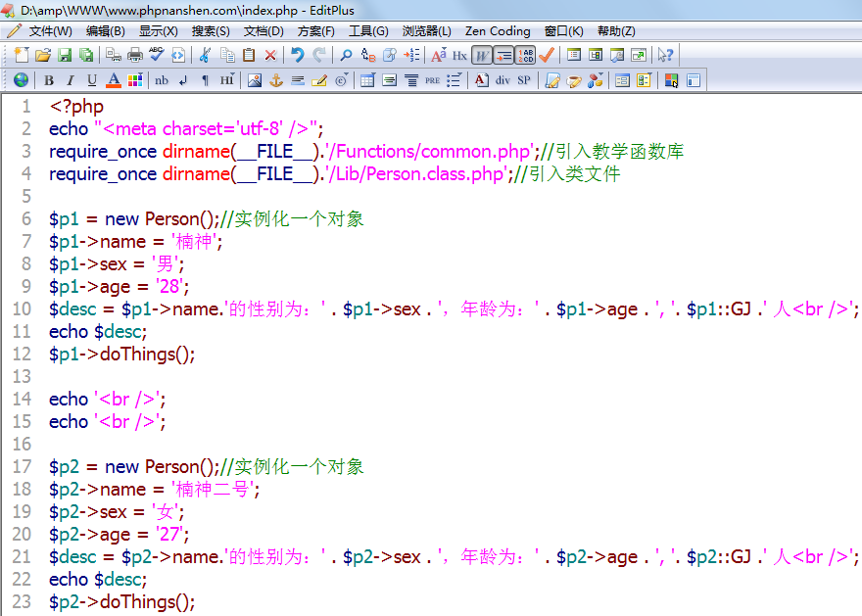This screenshot has height=616, width=862.
Task: Click the context Help pointer icon
Action: click(x=665, y=55)
